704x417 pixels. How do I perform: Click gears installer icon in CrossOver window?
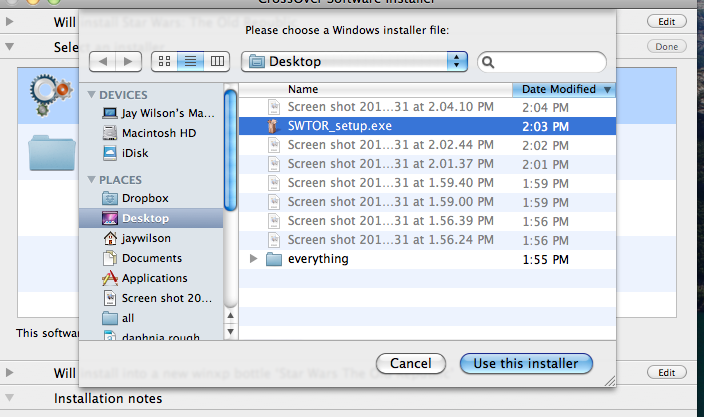point(51,95)
